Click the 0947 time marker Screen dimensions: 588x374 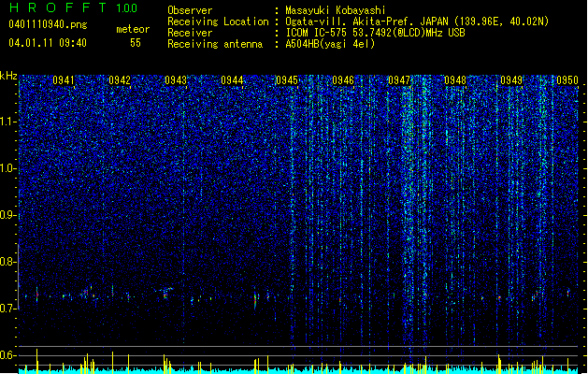coord(399,80)
